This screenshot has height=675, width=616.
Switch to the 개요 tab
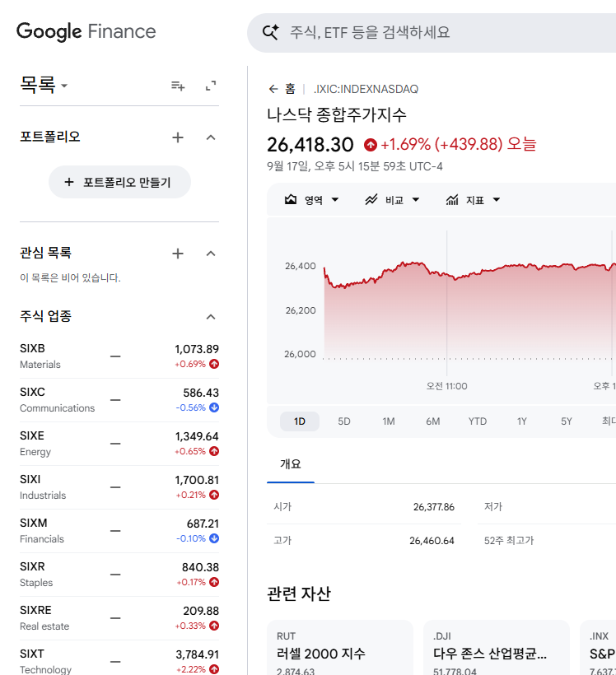coord(291,464)
